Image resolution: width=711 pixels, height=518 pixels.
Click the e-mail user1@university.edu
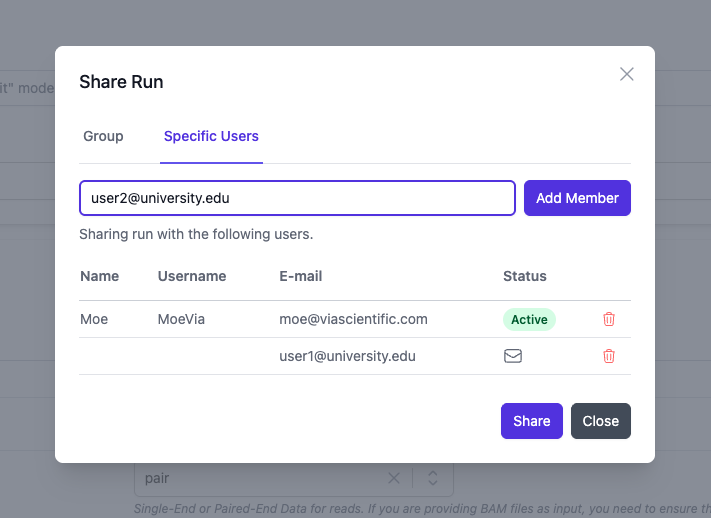click(x=347, y=356)
